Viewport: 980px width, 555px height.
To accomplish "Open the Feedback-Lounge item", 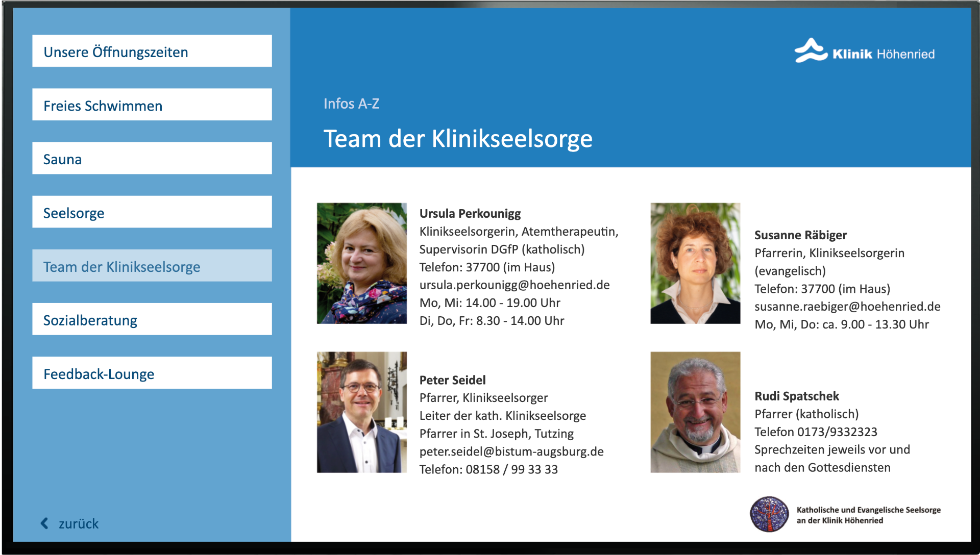I will pyautogui.click(x=152, y=373).
